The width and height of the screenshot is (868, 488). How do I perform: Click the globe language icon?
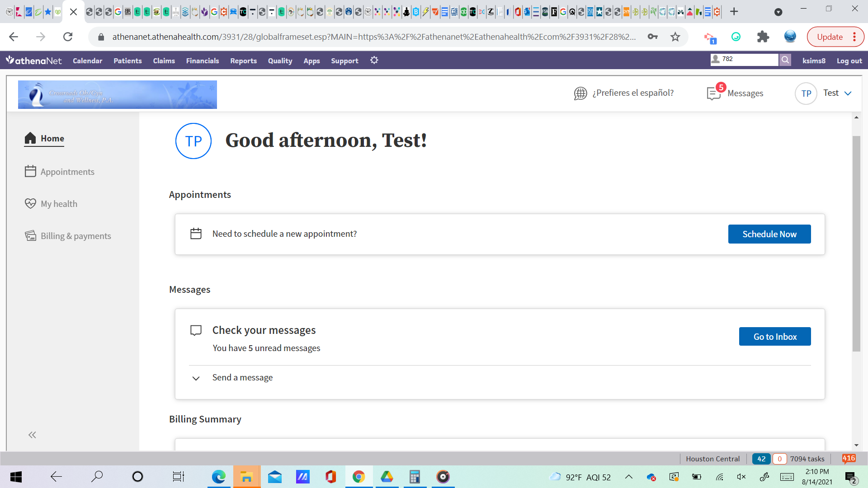pyautogui.click(x=580, y=93)
